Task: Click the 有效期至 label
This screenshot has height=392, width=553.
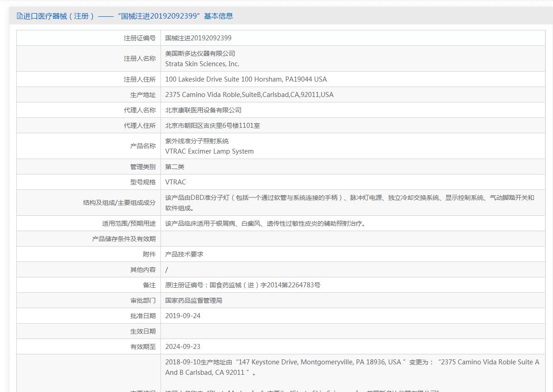Action: click(x=143, y=347)
